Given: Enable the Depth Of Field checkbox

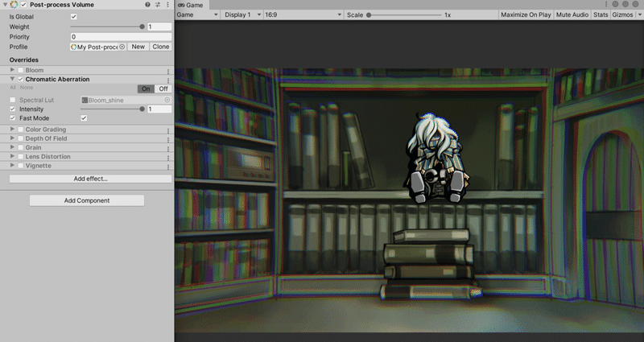Looking at the screenshot, I should 21,138.
